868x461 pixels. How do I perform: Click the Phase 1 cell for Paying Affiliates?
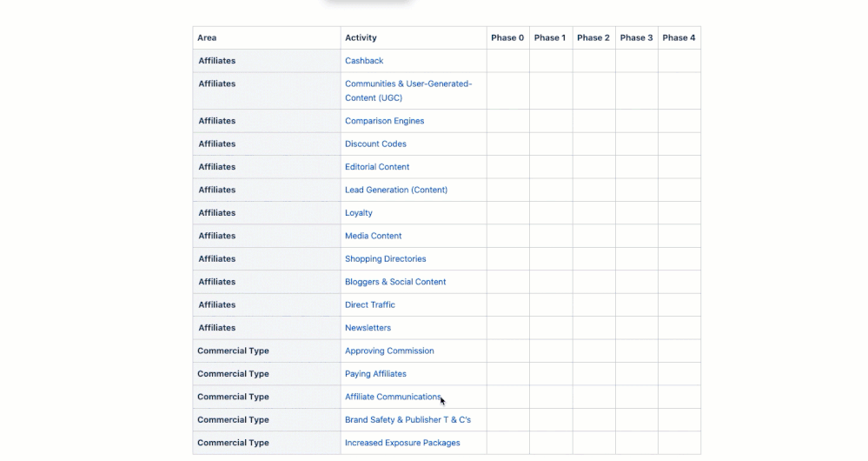click(551, 373)
